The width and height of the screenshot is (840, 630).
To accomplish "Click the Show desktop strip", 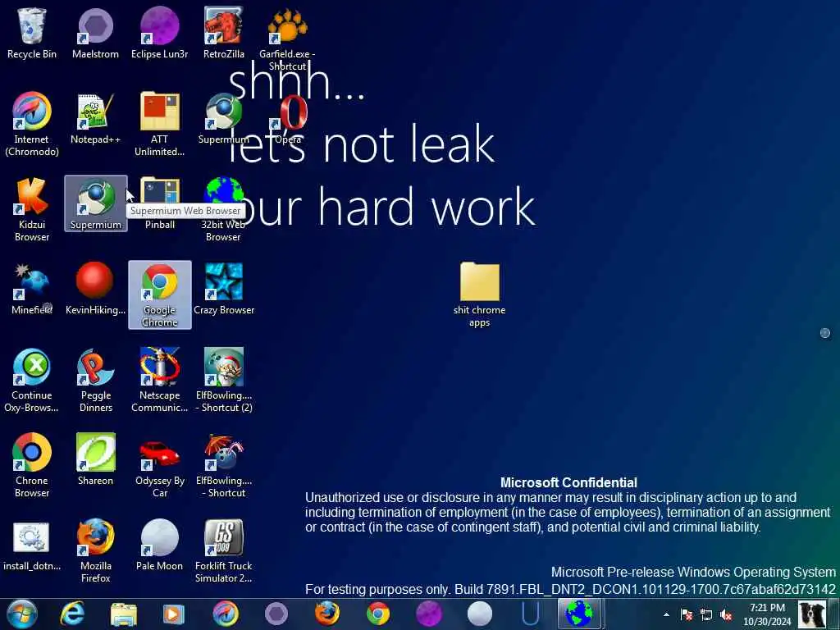I will (834, 614).
